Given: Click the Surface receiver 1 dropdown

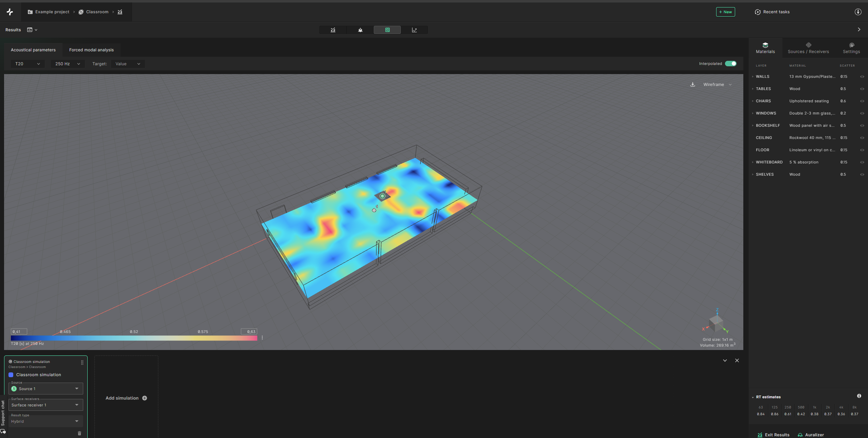Looking at the screenshot, I should pos(45,404).
